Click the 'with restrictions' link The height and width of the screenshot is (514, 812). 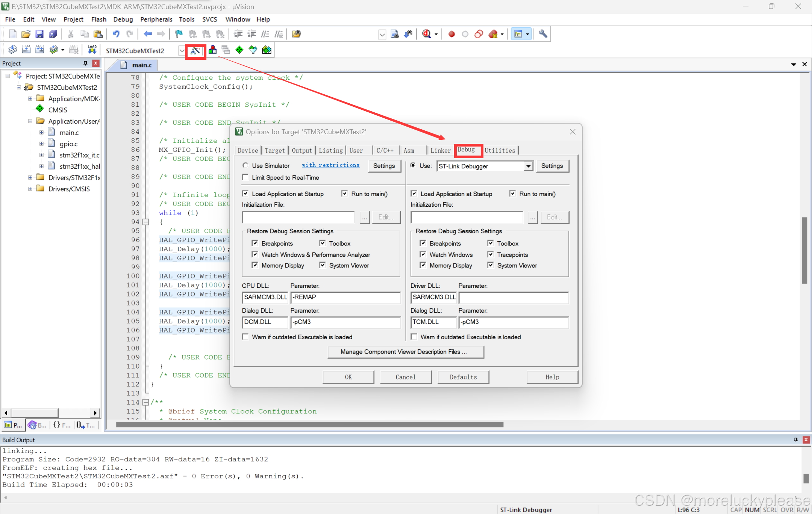(330, 165)
